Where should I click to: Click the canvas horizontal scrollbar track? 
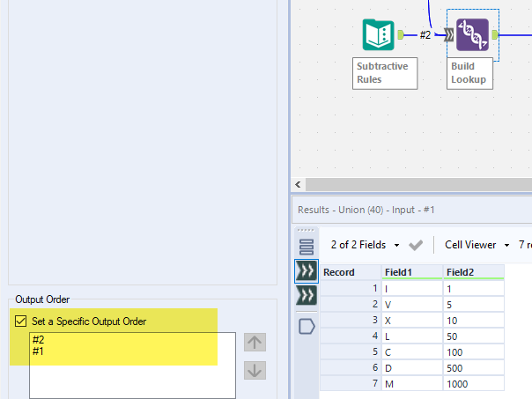click(418, 185)
